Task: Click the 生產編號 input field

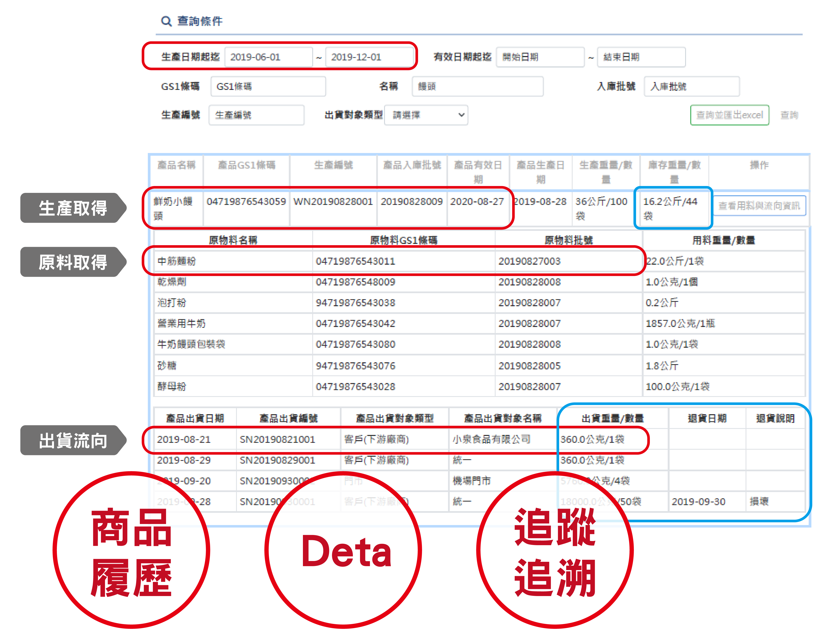Action: [256, 115]
